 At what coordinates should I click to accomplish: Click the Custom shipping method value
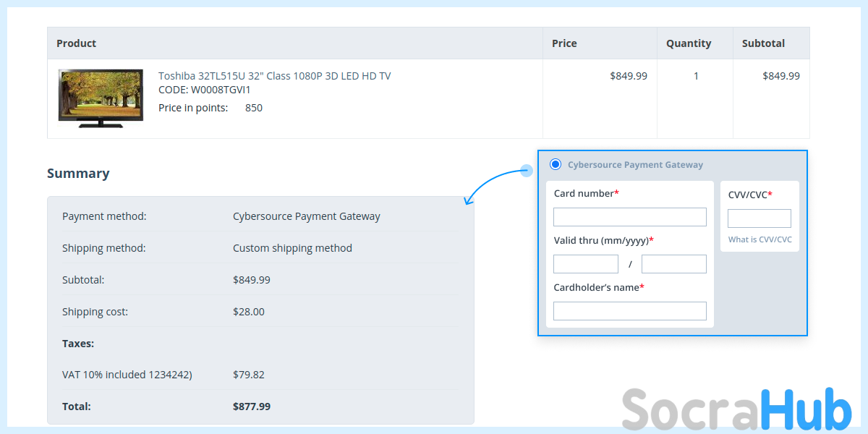[x=292, y=248]
